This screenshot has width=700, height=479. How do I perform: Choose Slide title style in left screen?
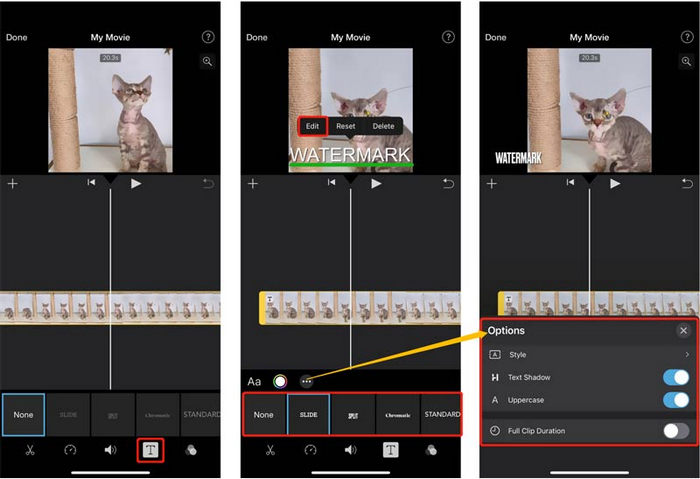[68, 415]
